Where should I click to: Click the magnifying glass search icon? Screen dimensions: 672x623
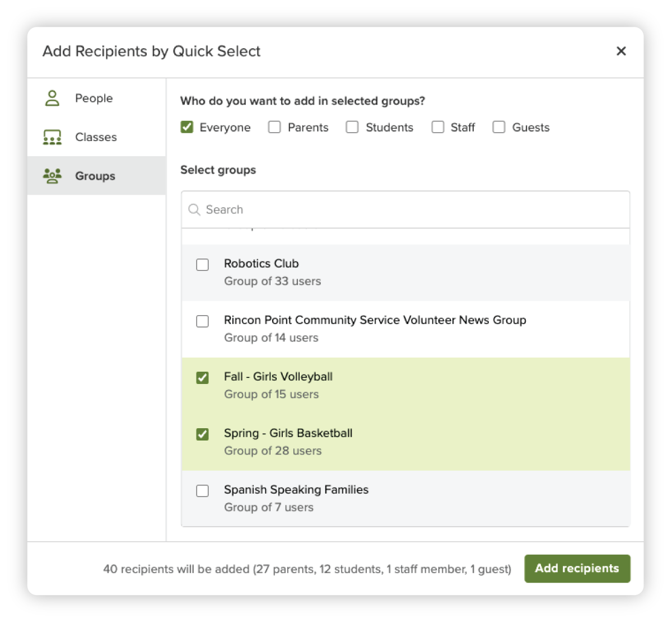(x=194, y=209)
